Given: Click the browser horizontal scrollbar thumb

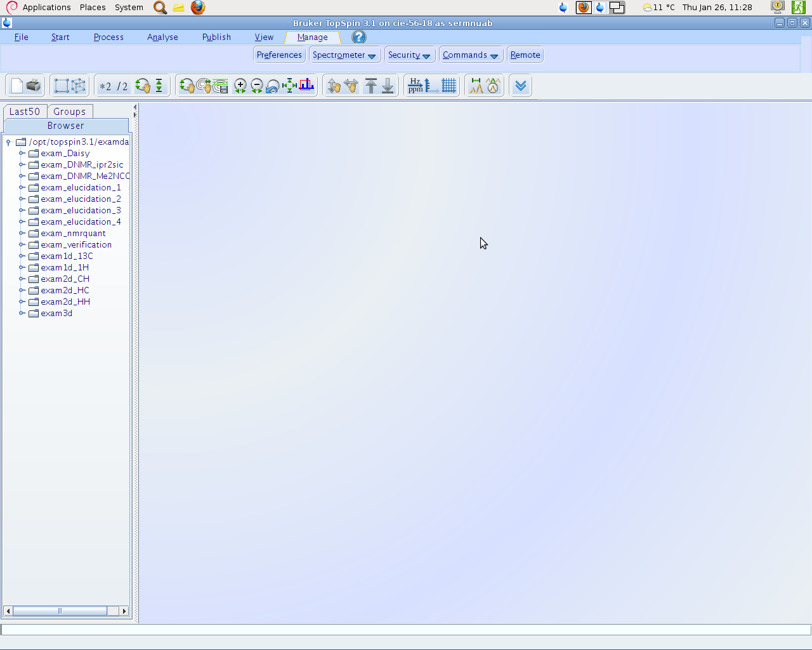Looking at the screenshot, I should [x=60, y=611].
